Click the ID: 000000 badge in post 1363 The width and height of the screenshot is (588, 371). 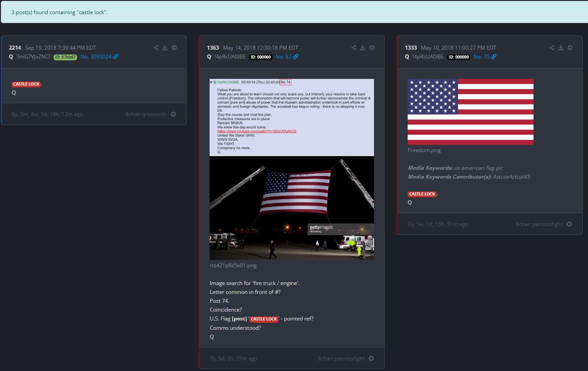261,57
